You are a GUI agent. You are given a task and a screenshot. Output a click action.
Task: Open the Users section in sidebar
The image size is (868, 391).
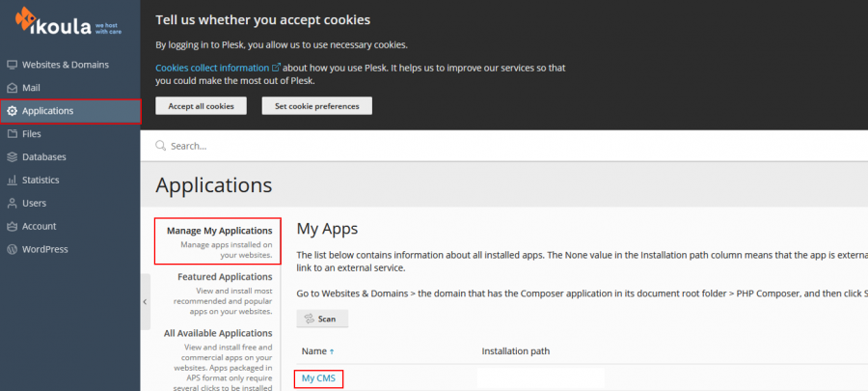[x=34, y=203]
